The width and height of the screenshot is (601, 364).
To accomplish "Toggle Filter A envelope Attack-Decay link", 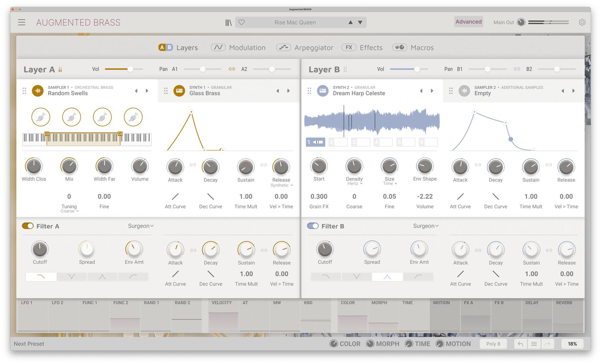I will pyautogui.click(x=193, y=250).
